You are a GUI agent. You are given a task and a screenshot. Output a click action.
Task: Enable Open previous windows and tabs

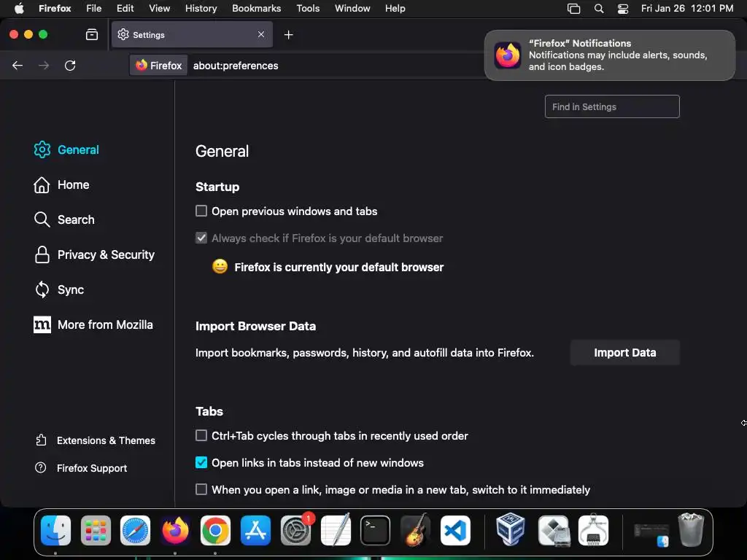(201, 211)
